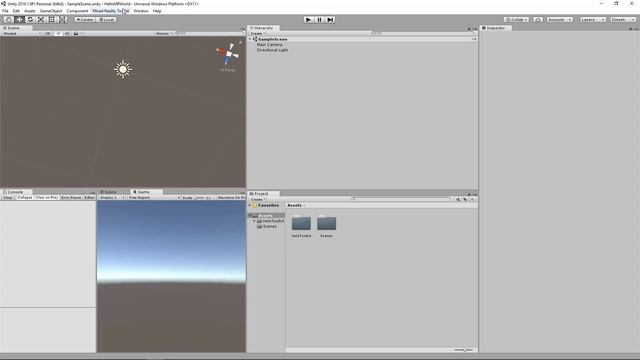Toggle Clear on Play in Console
Screen dimensions: 640x360
(47, 198)
